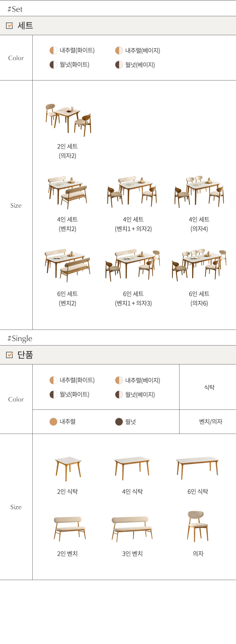236x644 pixels.
Task: Click the 벤치/의자 category label
Action: pyautogui.click(x=210, y=422)
